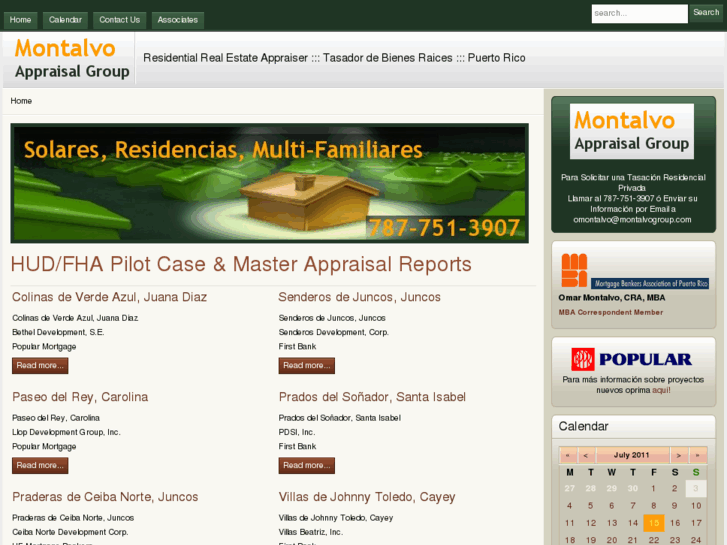Go to previous year in calendar
Screen dimensions: 727x545
(x=568, y=455)
